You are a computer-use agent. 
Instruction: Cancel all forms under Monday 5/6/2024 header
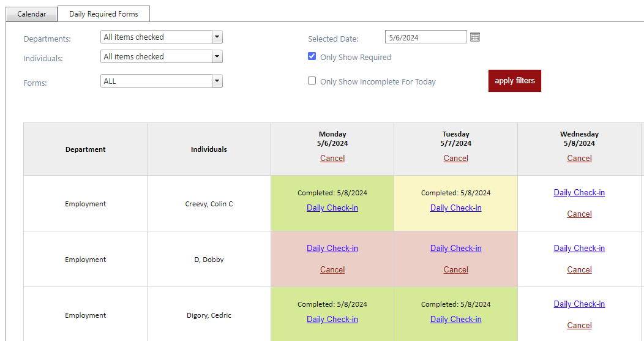pyautogui.click(x=332, y=158)
